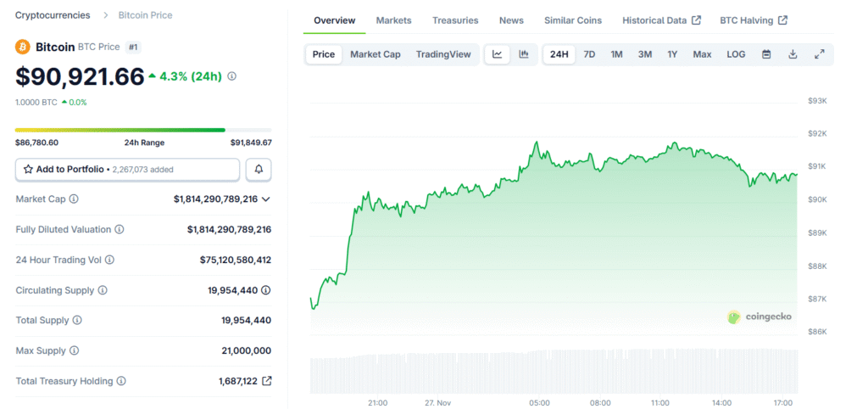Click the Add to Portfolio button
Image resolution: width=868 pixels, height=409 pixels.
(127, 170)
